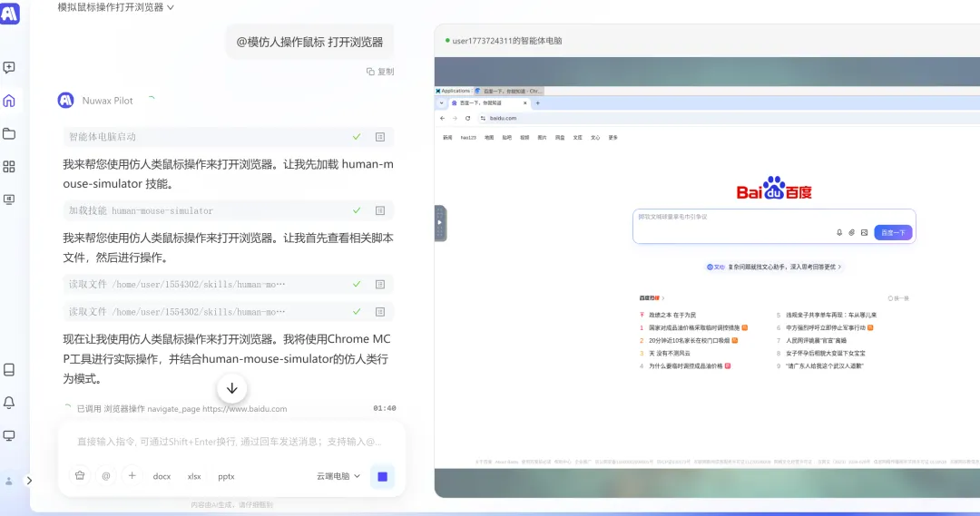Open the home icon in the sidebar

pos(9,101)
